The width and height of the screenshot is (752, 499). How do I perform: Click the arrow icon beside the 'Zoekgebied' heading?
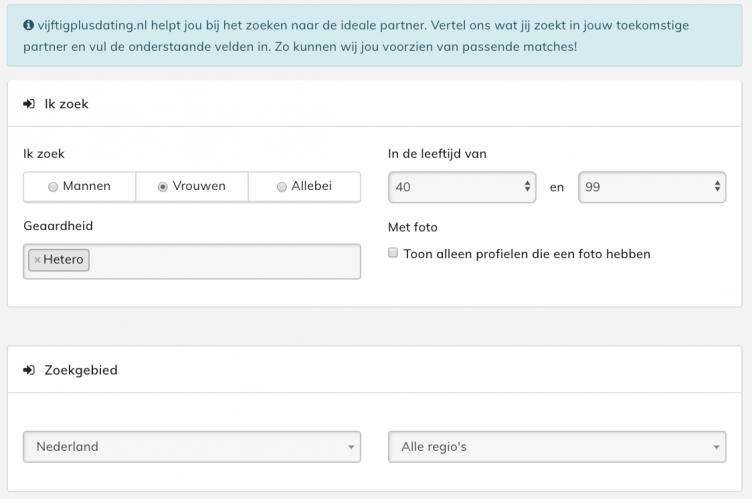click(x=29, y=370)
